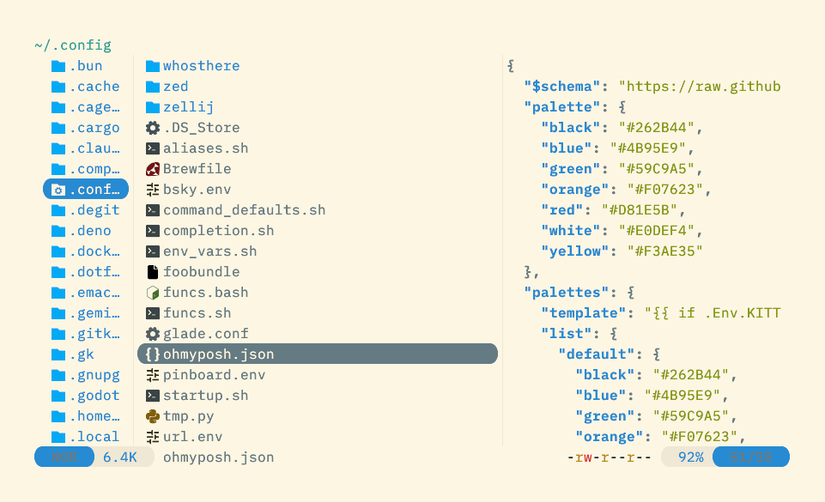Click the 6.4K file size indicator

click(x=120, y=457)
